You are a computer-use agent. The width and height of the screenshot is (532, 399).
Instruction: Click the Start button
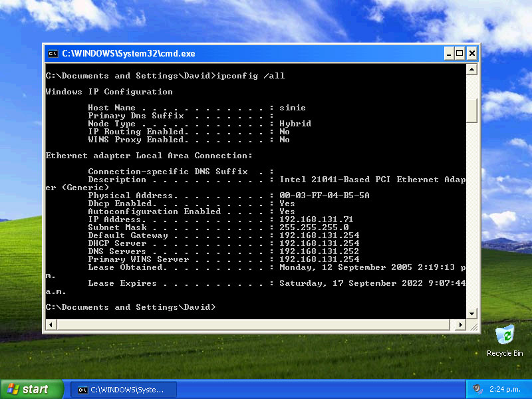[31, 389]
